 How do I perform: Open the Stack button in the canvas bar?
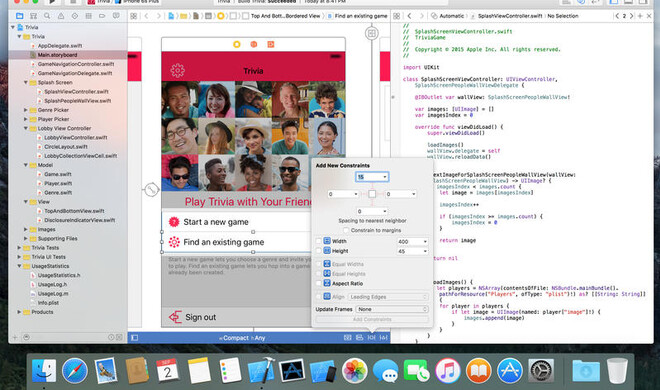pos(347,337)
